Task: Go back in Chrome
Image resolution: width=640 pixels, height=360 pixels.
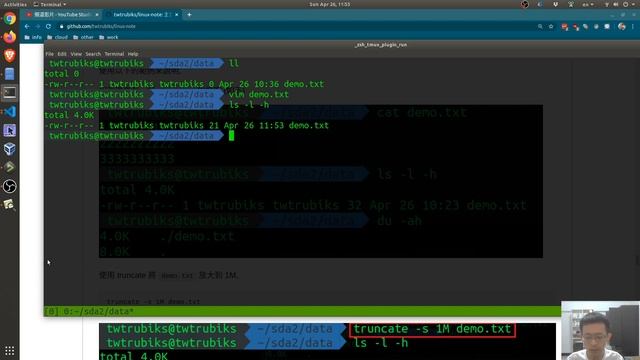Action: (27, 26)
